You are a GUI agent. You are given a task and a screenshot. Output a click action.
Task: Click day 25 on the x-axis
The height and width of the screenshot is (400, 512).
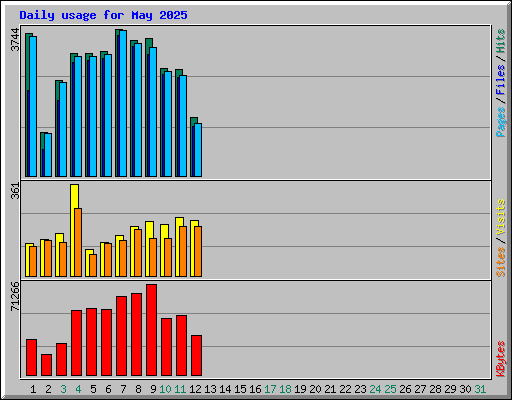click(390, 389)
